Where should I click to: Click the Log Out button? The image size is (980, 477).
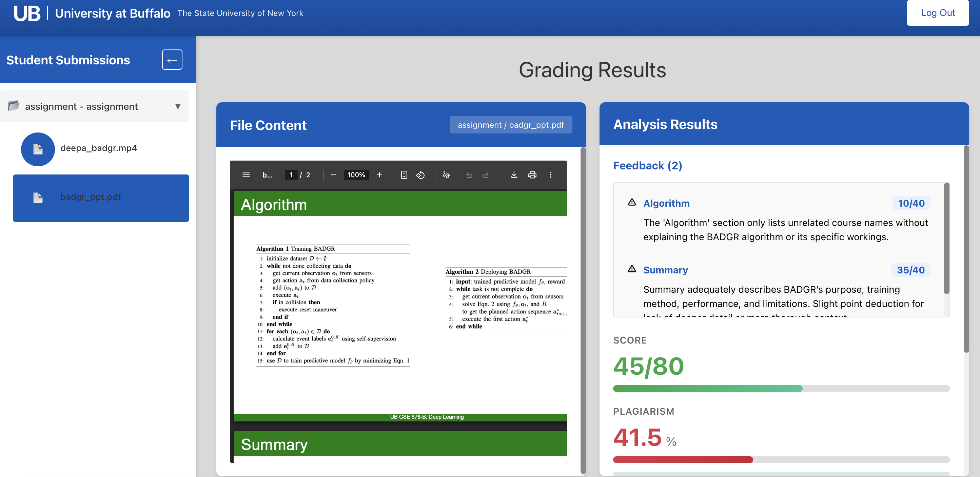click(937, 13)
